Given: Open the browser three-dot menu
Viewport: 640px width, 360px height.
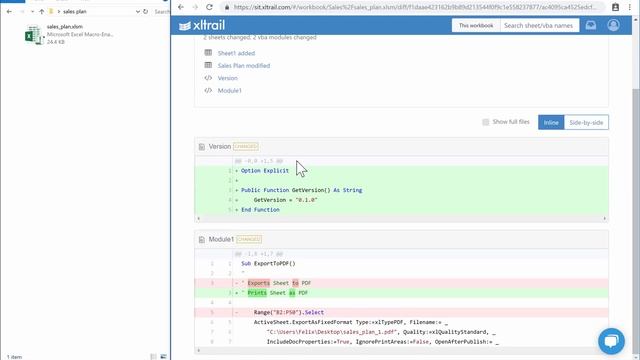Looking at the screenshot, I should click(x=630, y=7).
